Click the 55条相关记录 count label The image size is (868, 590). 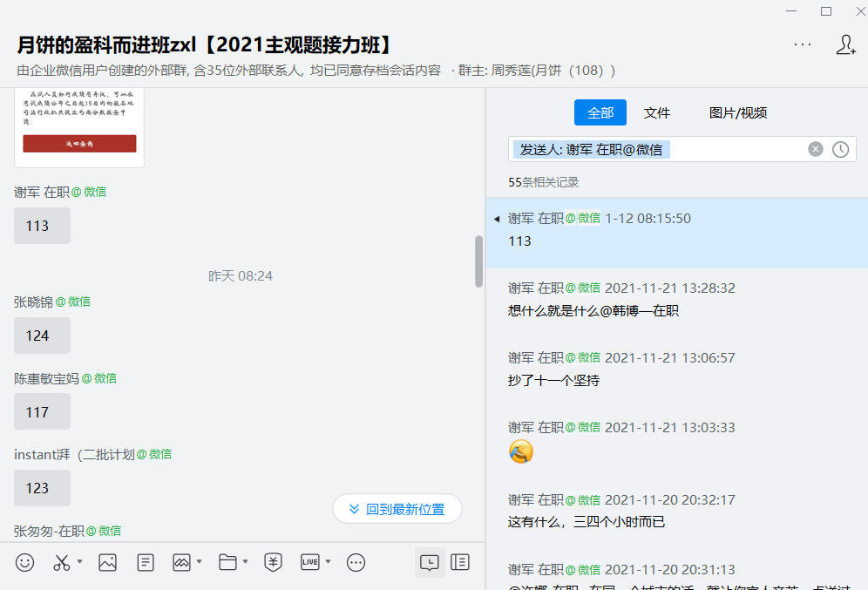click(544, 182)
